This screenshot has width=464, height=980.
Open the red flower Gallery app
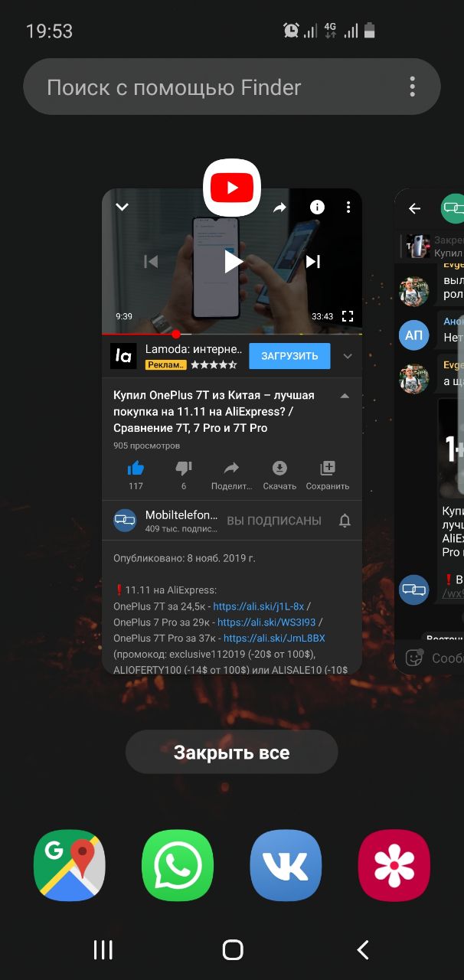coord(394,865)
